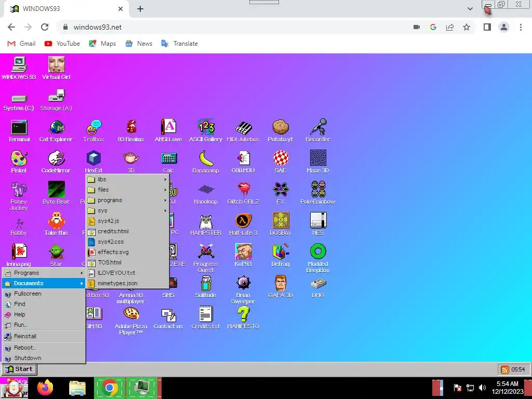The image size is (532, 399).
Task: Open the Poney Jockey icon
Action: [19, 196]
